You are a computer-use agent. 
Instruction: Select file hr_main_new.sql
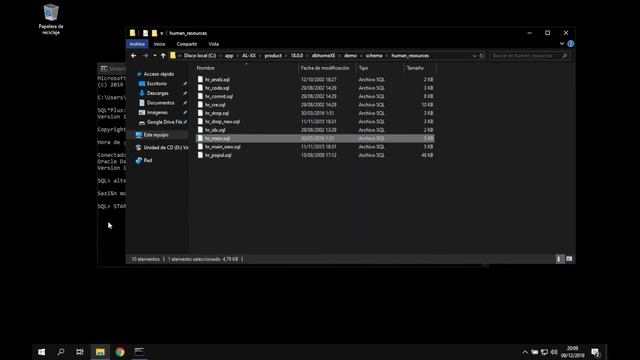point(223,147)
